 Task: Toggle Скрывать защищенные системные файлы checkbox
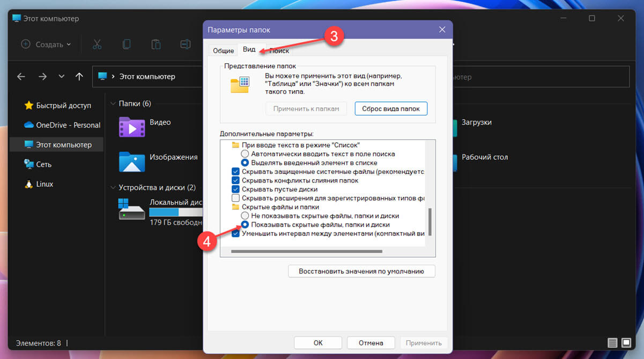coord(235,172)
